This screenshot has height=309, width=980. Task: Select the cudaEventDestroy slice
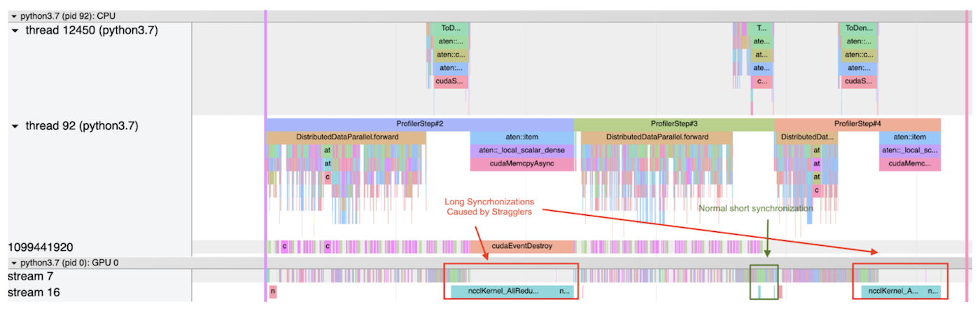521,247
